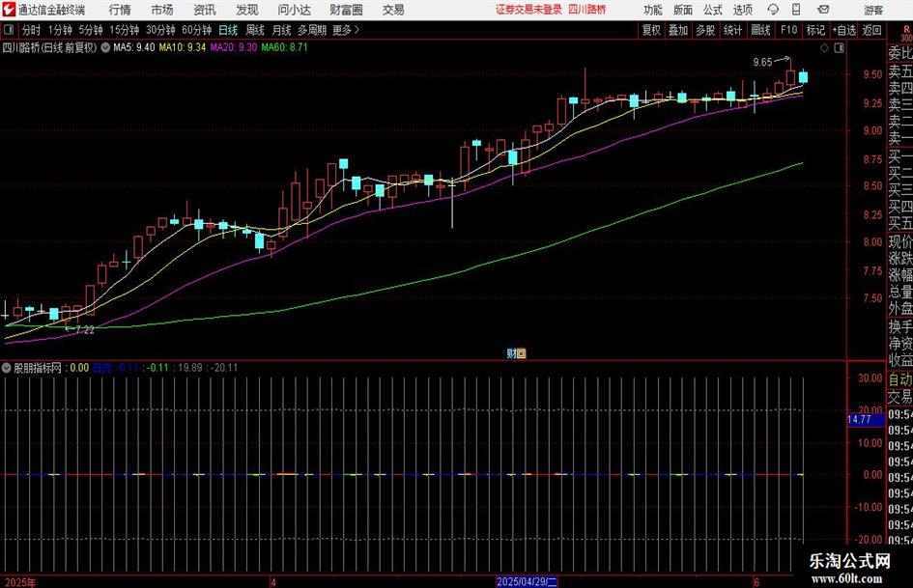This screenshot has height=588, width=913.
Task: Click the MA10: 9.34 label
Action: click(x=183, y=47)
